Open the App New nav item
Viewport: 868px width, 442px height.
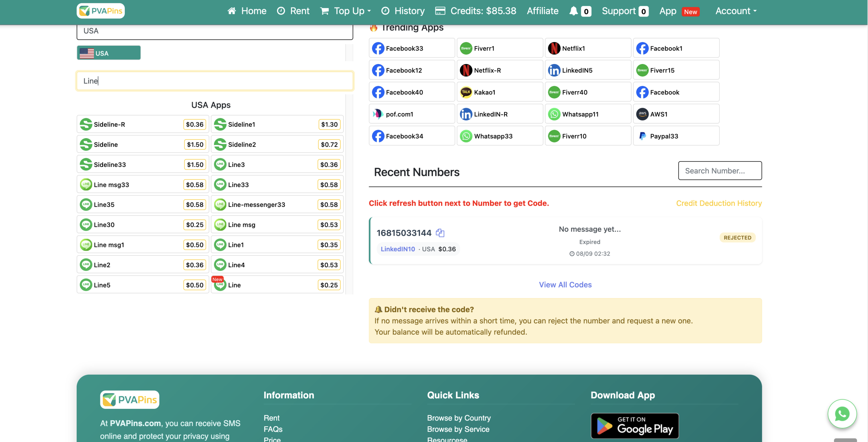click(679, 11)
